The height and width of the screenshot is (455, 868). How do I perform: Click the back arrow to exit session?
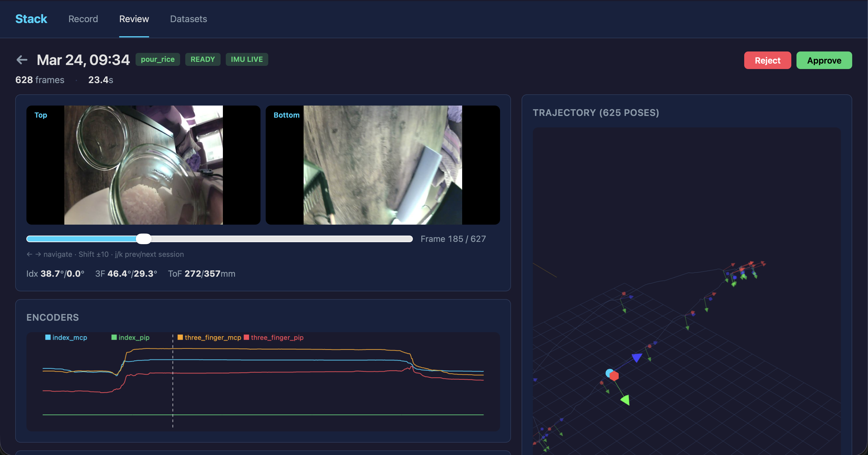[x=22, y=59]
